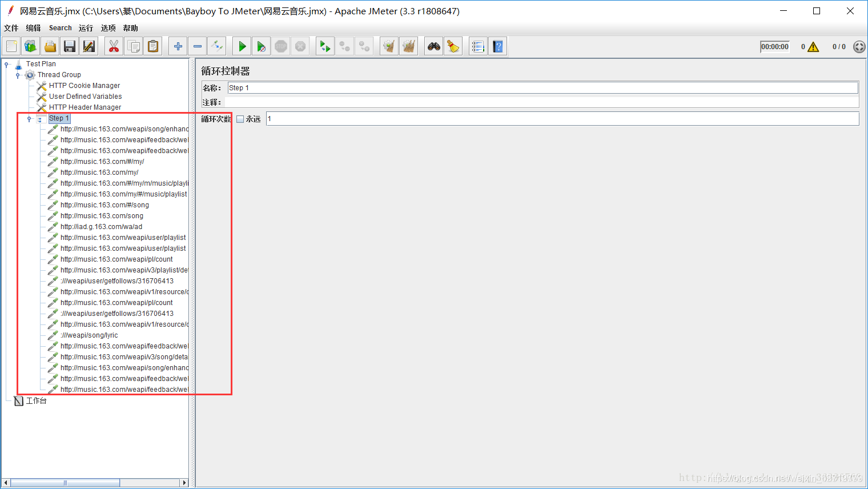Open the 选项 menu
This screenshot has width=868, height=489.
coord(108,28)
